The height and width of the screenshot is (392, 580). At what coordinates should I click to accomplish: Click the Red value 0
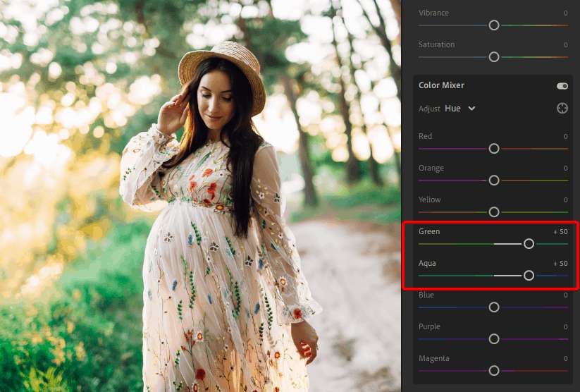click(x=566, y=136)
